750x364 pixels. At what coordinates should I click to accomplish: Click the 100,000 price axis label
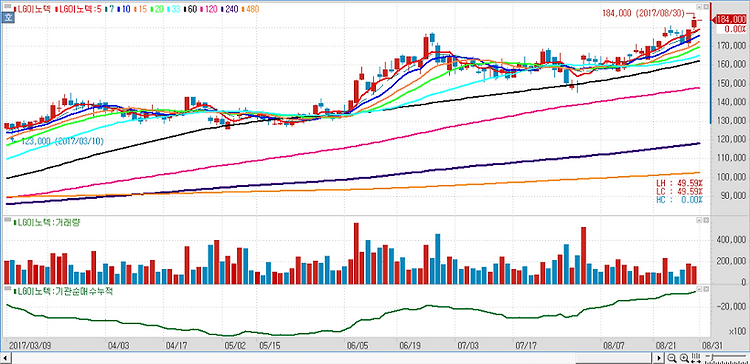point(731,177)
